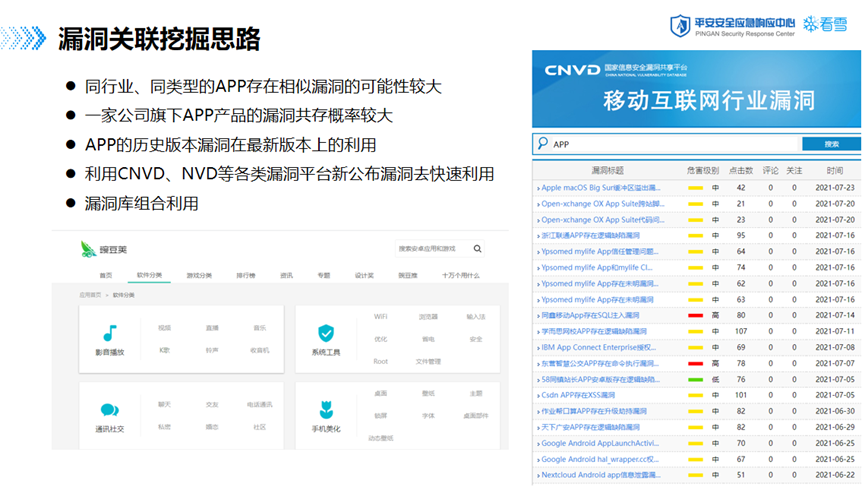Image resolution: width=865 pixels, height=487 pixels.
Task: Select the 软件分类 tab
Action: 149,275
